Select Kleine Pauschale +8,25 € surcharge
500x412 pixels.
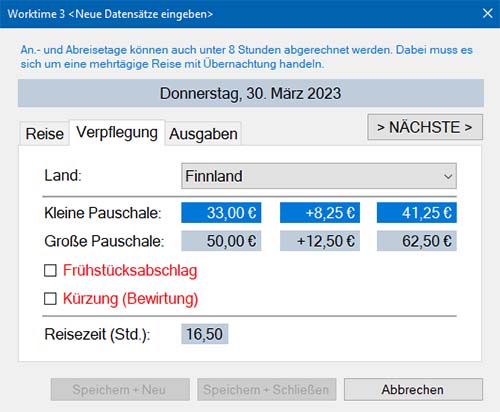[320, 213]
